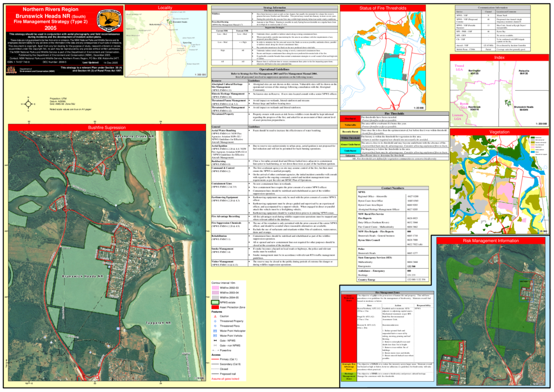Click the Vegetation map panel

coord(499,184)
